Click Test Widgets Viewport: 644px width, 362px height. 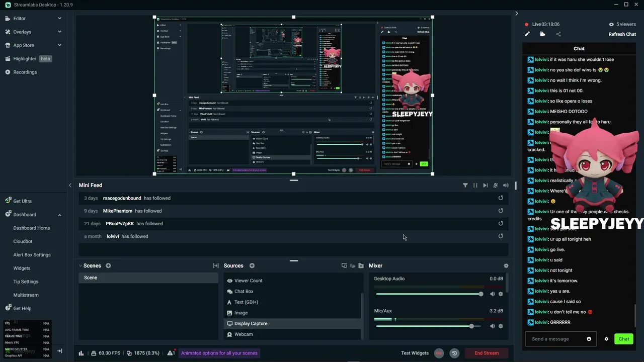(x=415, y=353)
